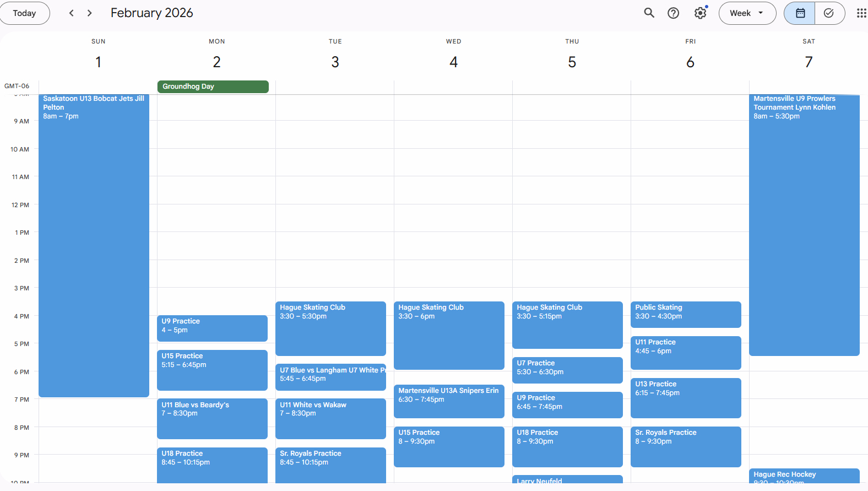Viewport: 868px width, 491px height.
Task: Go to previous week arrow
Action: (x=71, y=13)
